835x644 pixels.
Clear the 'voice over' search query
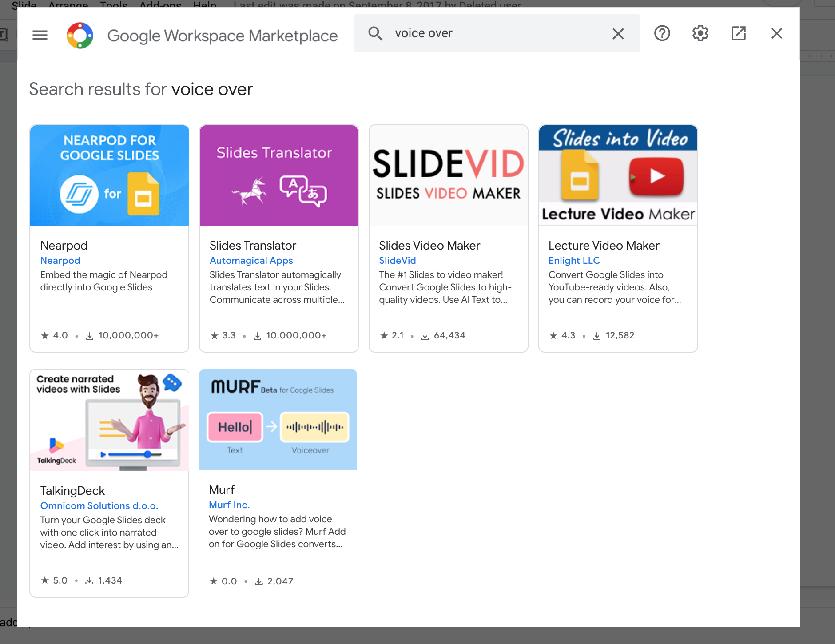tap(618, 33)
